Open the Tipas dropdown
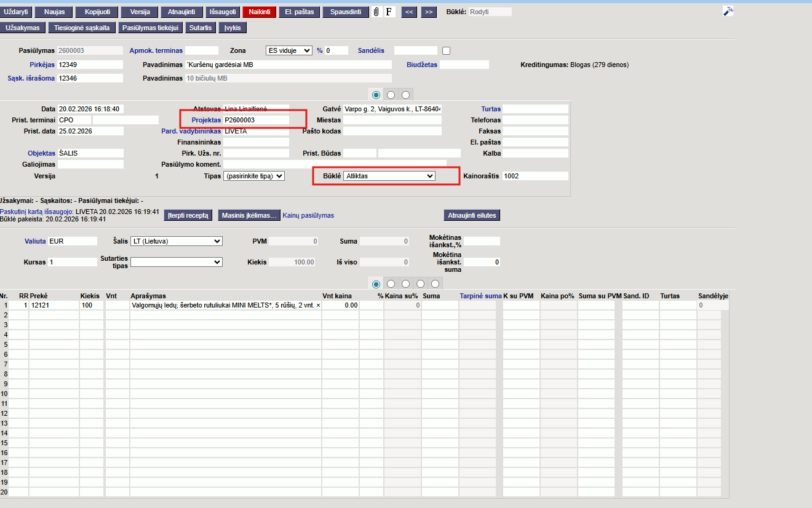The height and width of the screenshot is (508, 812). (x=254, y=176)
